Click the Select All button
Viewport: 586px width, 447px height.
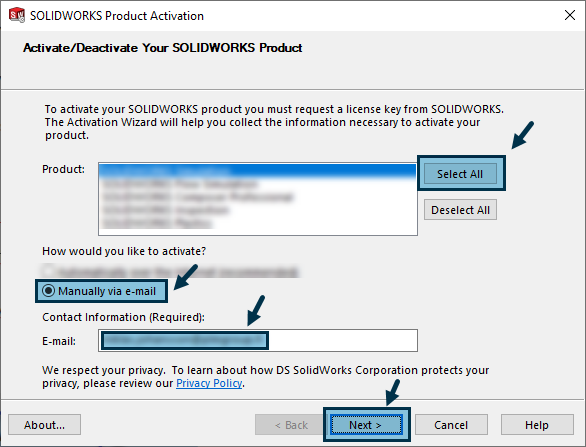coord(460,174)
